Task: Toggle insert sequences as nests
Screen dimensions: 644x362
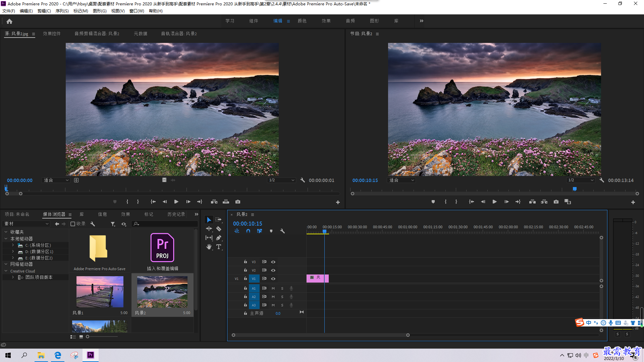Action: pos(237,231)
